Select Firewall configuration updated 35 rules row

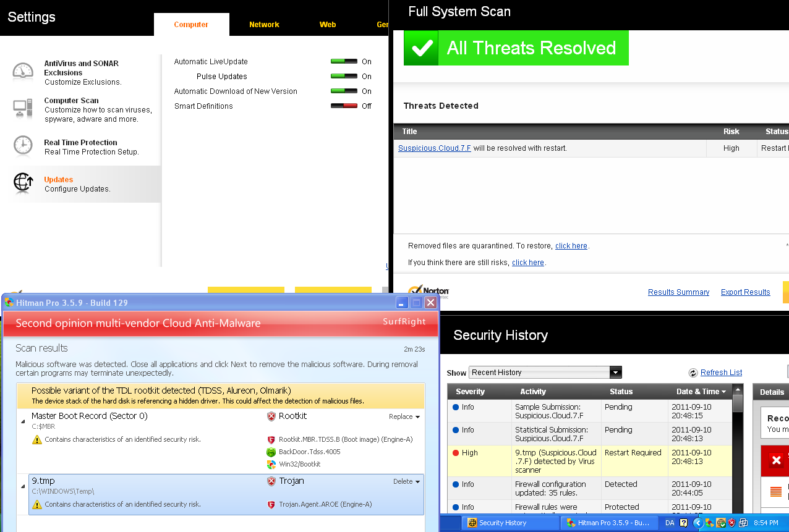(590, 488)
